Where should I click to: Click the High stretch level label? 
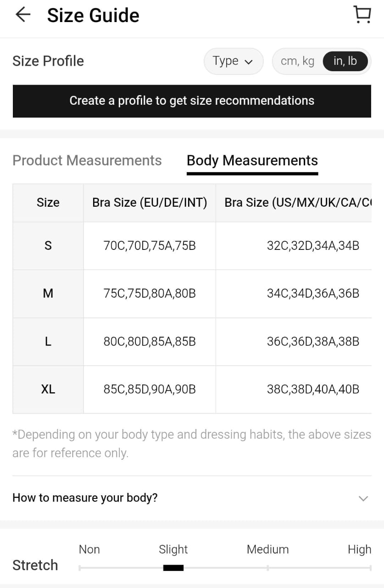pyautogui.click(x=359, y=549)
